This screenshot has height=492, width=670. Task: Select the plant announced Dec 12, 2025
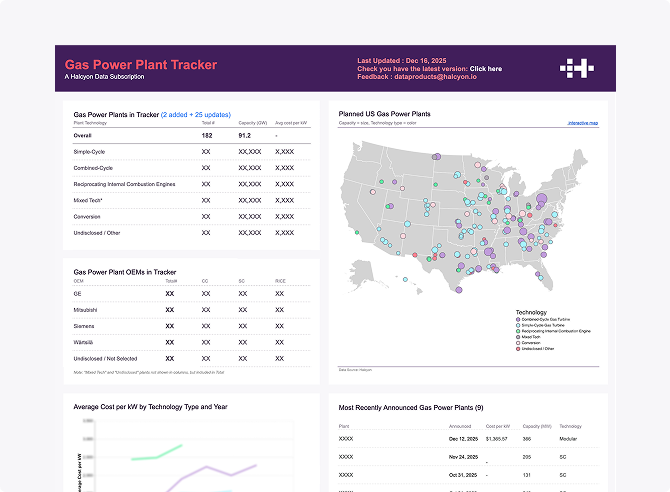[466, 439]
